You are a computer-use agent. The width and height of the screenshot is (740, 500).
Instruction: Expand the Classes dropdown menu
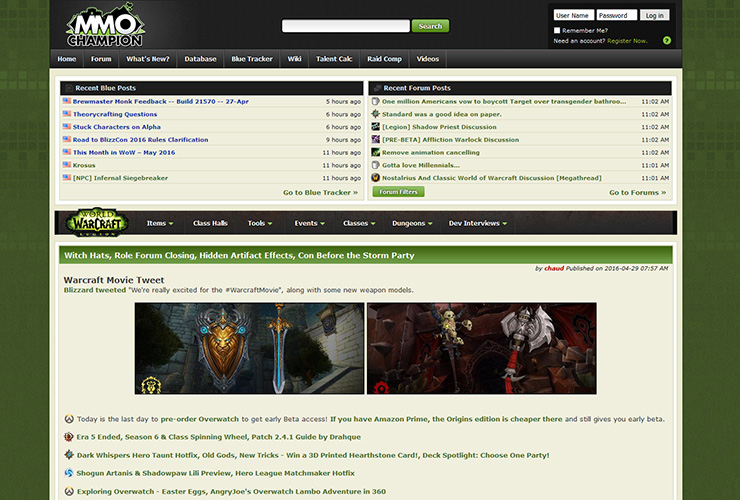[x=359, y=223]
